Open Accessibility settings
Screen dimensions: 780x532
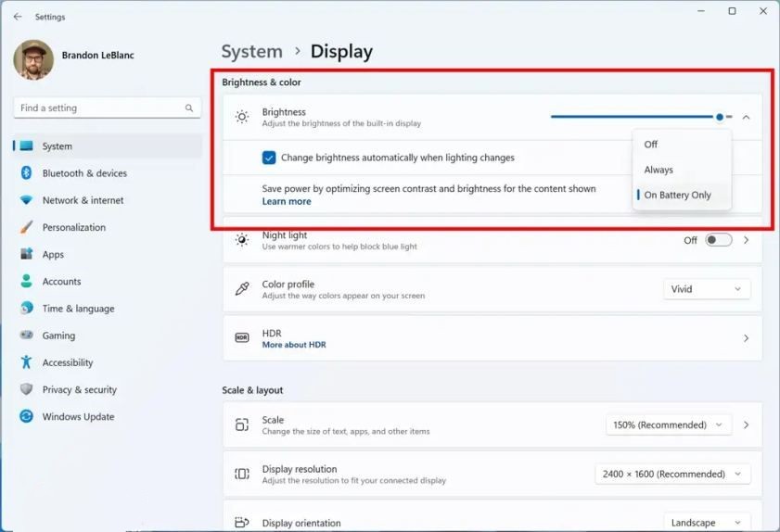pos(67,362)
